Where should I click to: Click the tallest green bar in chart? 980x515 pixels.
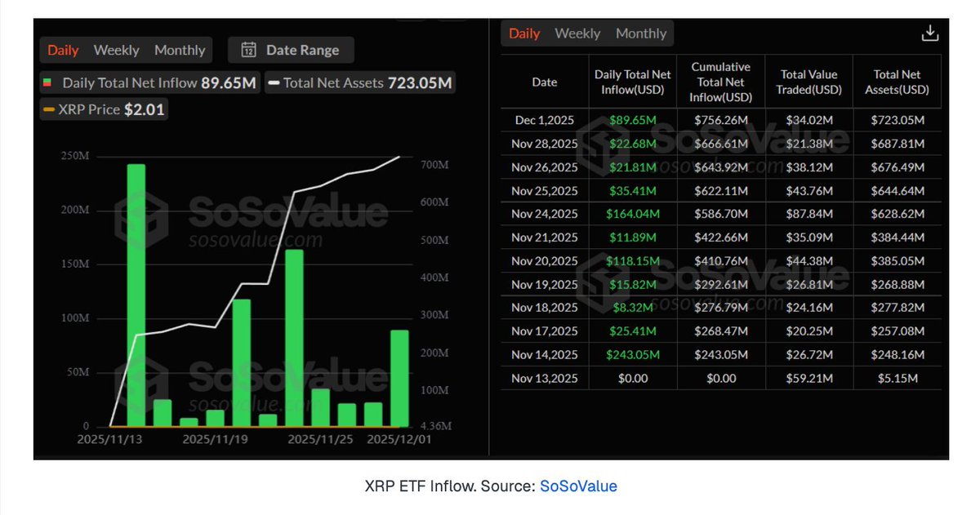pos(136,294)
